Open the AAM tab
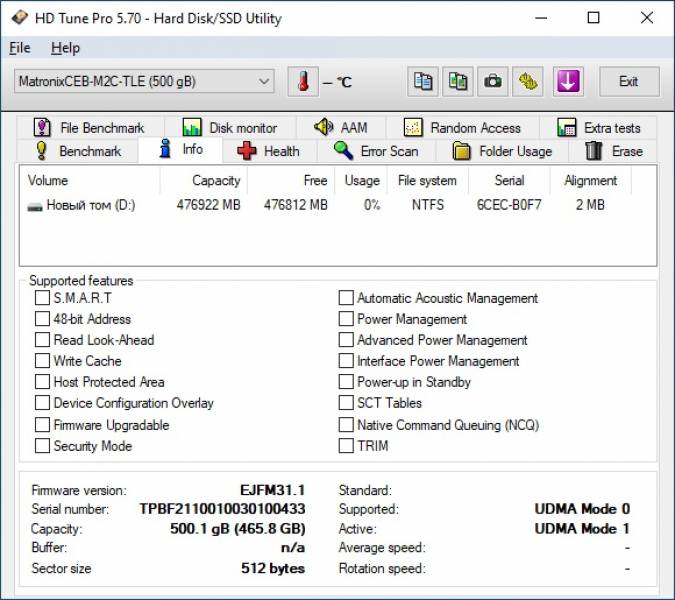 [x=341, y=128]
